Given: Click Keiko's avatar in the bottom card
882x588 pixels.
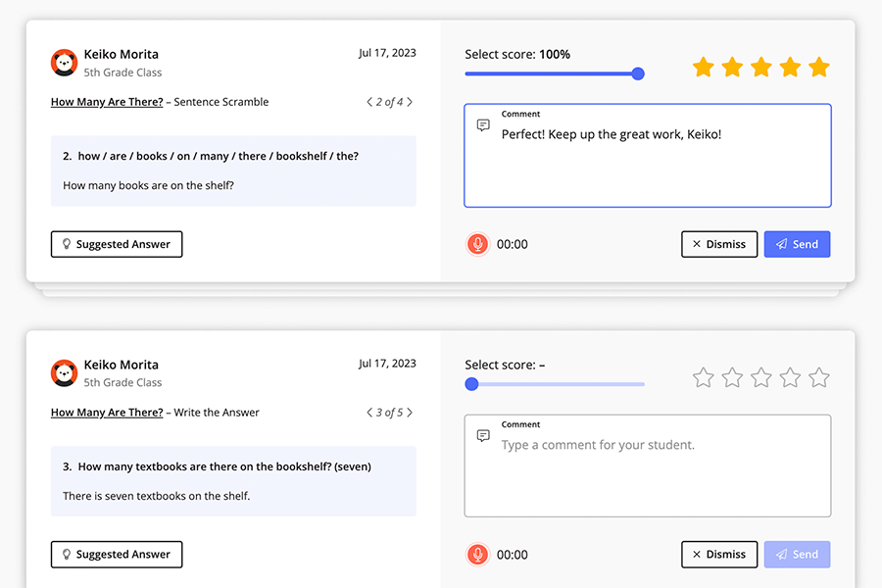Looking at the screenshot, I should (64, 373).
